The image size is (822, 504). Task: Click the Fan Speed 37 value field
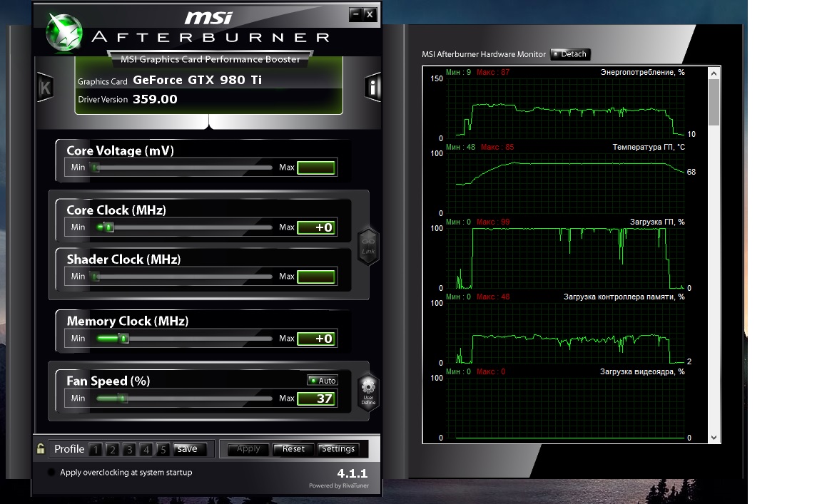[316, 398]
